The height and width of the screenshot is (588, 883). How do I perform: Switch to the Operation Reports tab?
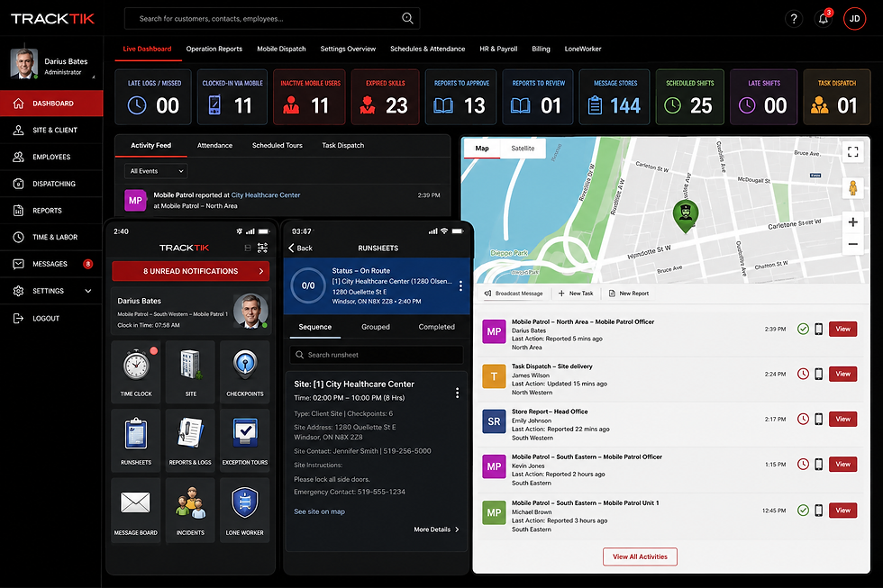coord(214,49)
